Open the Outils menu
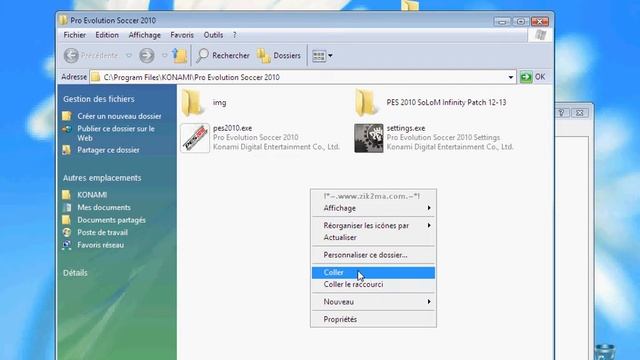The image size is (640, 360). (x=213, y=35)
